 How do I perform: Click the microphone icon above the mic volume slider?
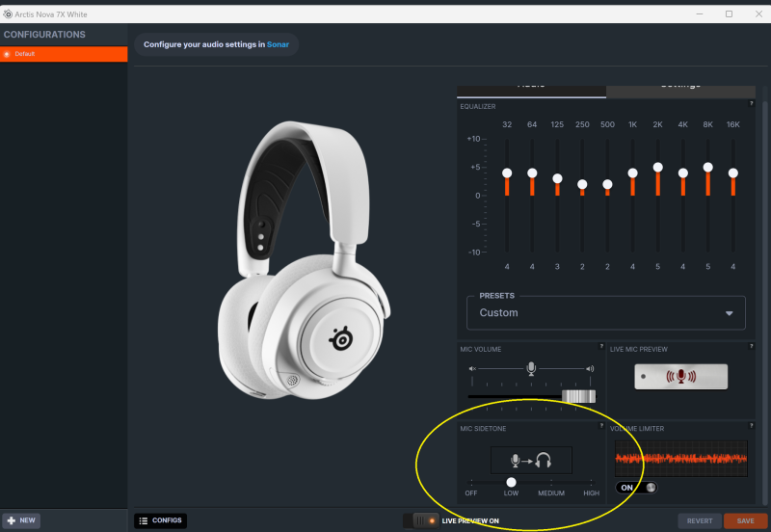[x=531, y=368]
